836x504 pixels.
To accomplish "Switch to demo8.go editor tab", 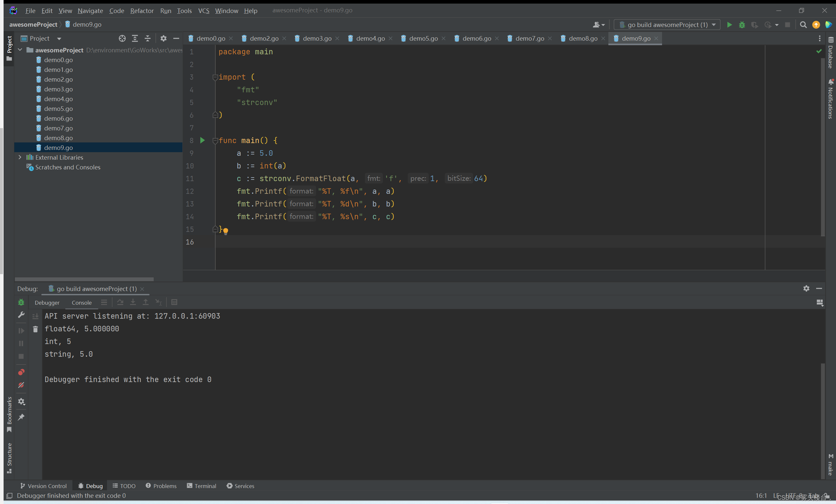I will pos(583,38).
